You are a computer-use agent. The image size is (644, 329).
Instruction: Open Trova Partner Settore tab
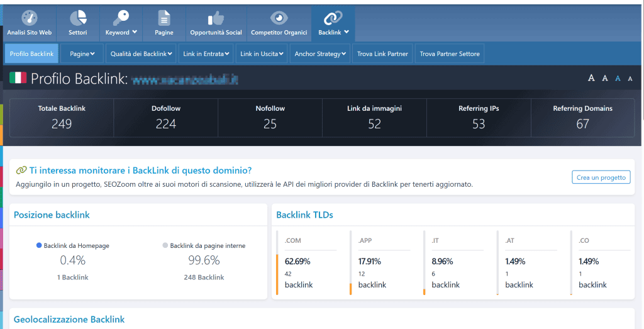pos(450,54)
